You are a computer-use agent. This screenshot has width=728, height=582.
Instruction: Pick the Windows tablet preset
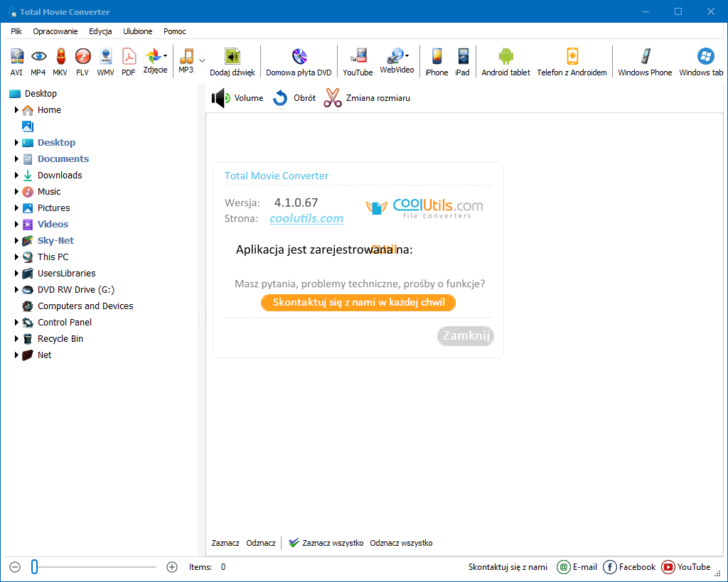[x=702, y=63]
